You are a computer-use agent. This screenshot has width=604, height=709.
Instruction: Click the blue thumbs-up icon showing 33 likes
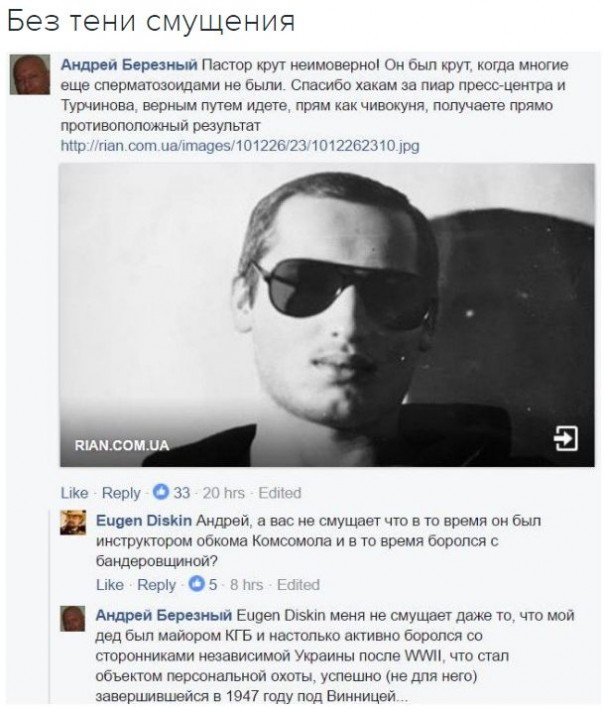pyautogui.click(x=160, y=492)
